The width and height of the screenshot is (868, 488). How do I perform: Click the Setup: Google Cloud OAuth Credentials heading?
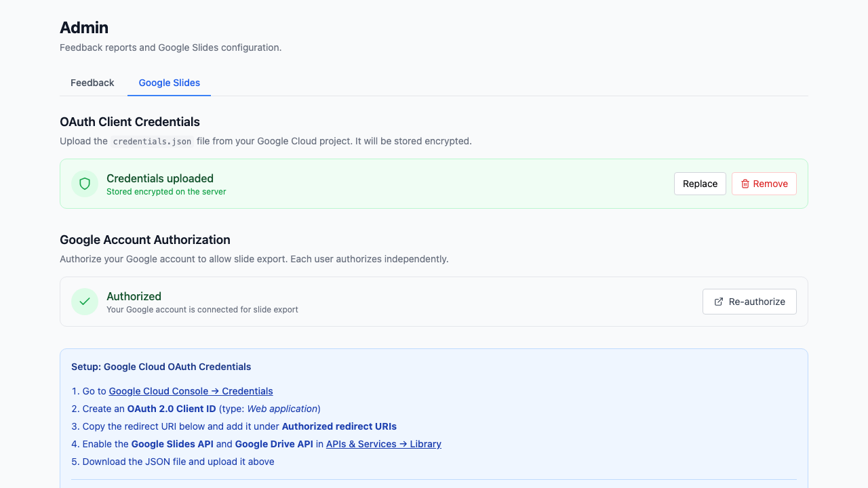click(161, 367)
